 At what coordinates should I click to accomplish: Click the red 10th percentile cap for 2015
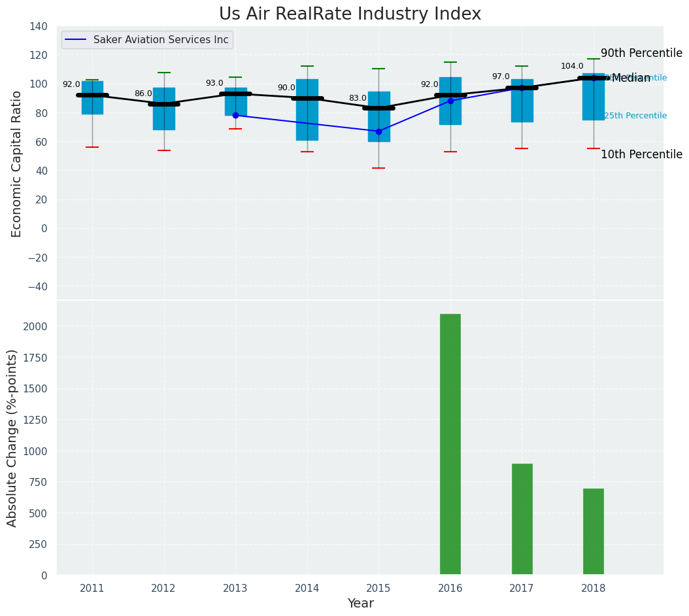[x=378, y=168]
